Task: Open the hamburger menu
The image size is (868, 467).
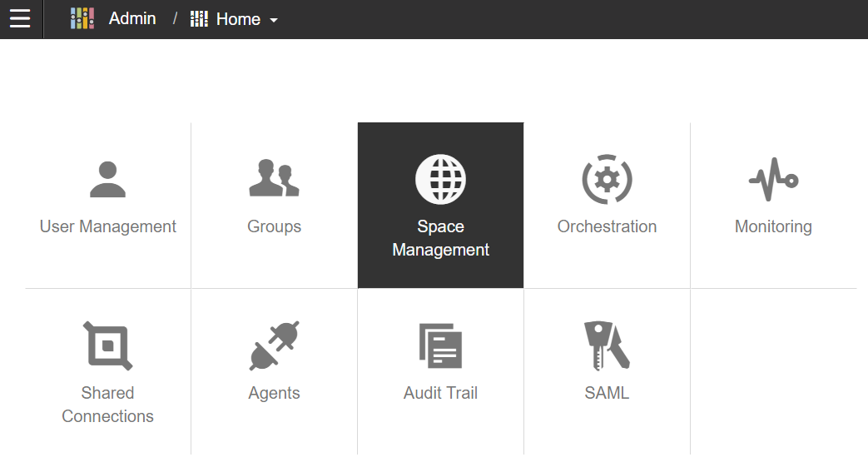Action: [x=20, y=19]
